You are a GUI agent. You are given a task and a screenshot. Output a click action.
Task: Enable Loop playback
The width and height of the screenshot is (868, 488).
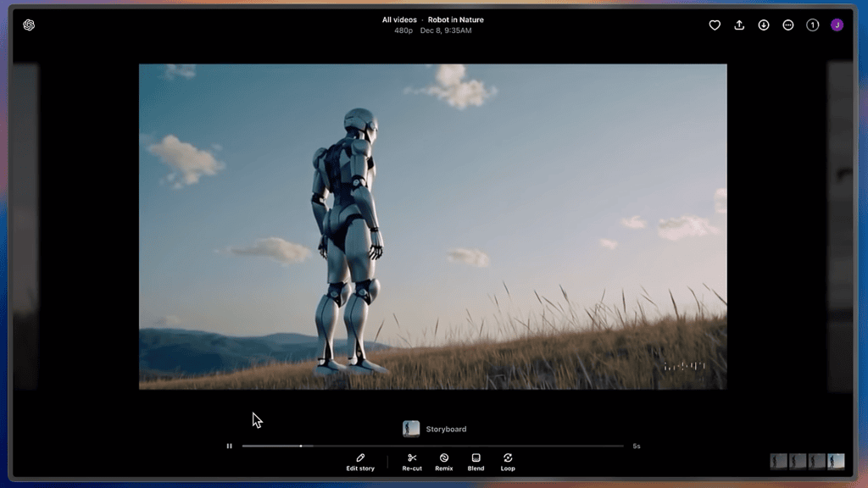coord(508,463)
